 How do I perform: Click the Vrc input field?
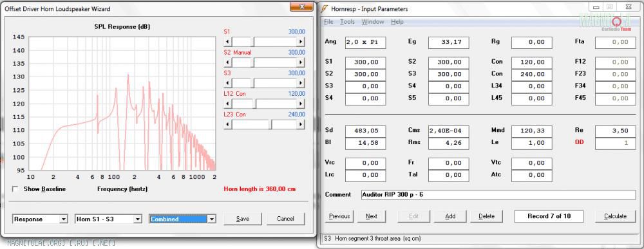(366, 163)
